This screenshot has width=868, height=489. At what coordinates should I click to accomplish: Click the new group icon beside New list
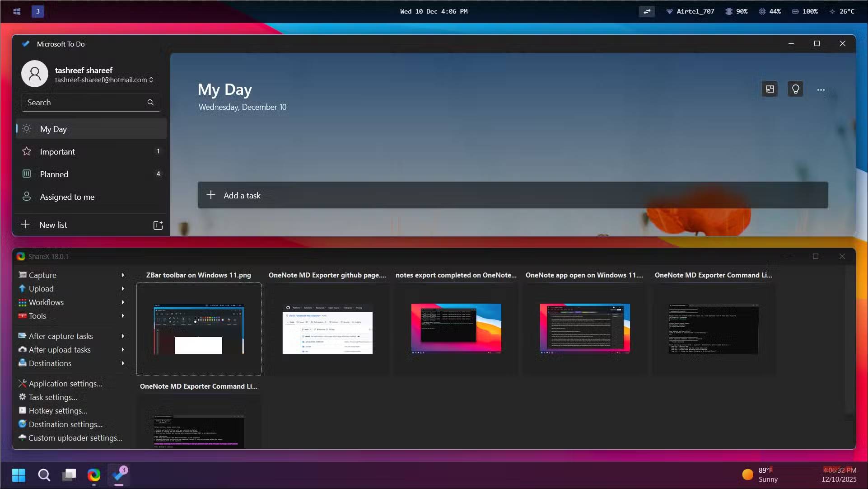click(x=158, y=225)
